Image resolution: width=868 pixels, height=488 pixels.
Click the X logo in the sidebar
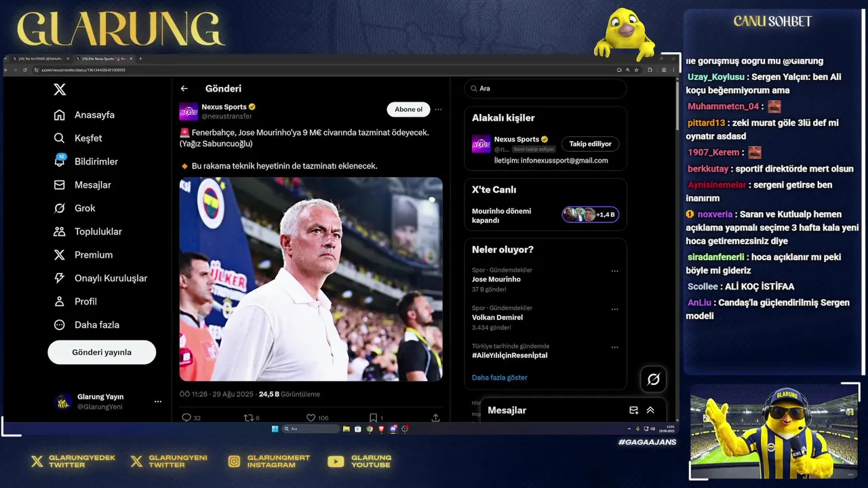pyautogui.click(x=60, y=89)
